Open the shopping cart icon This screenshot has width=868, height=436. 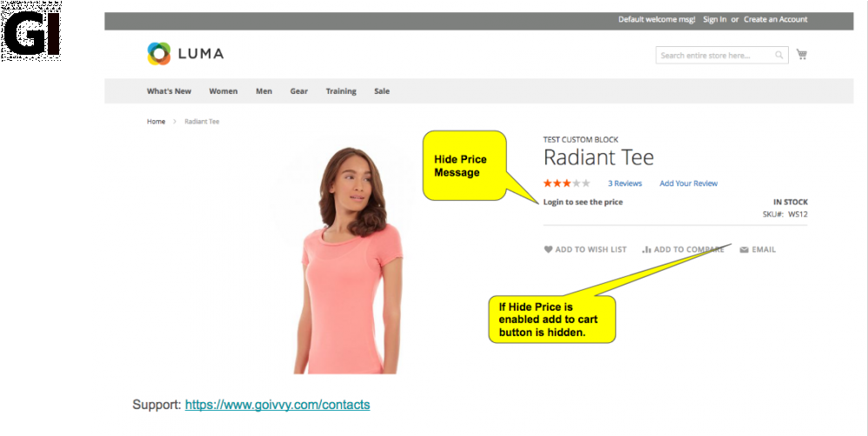pyautogui.click(x=801, y=54)
